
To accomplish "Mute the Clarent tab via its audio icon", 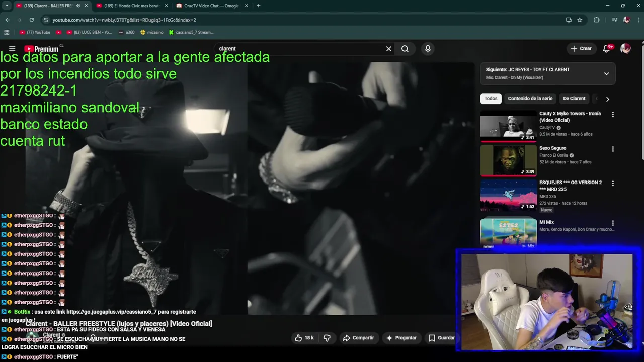I will coord(78,6).
